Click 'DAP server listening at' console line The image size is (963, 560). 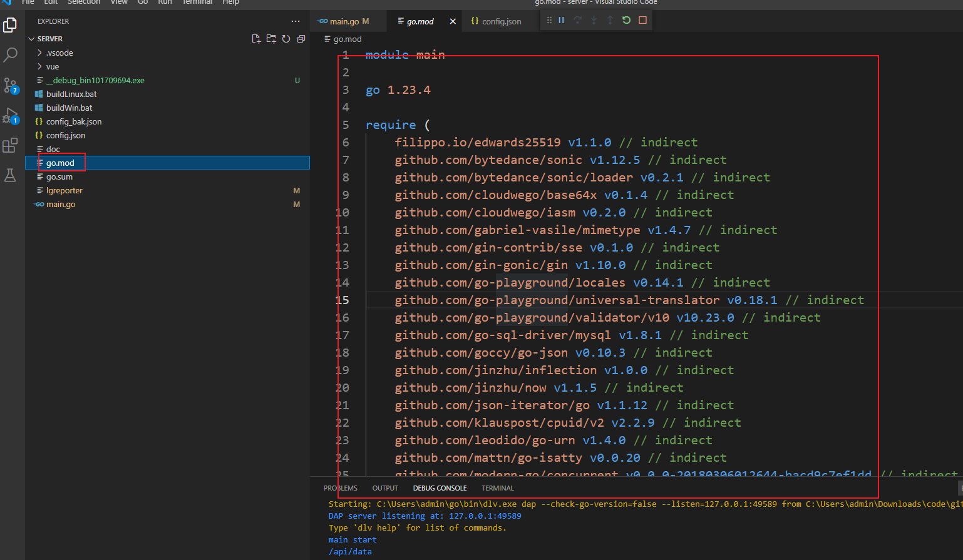coord(425,516)
